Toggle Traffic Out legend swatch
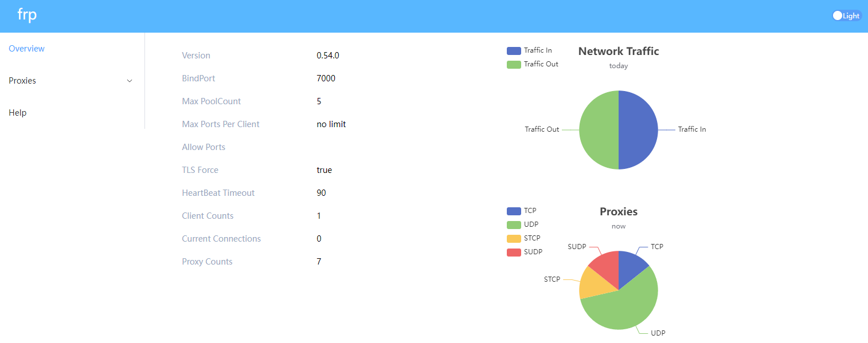Screen dimensions: 868x343 [514, 65]
